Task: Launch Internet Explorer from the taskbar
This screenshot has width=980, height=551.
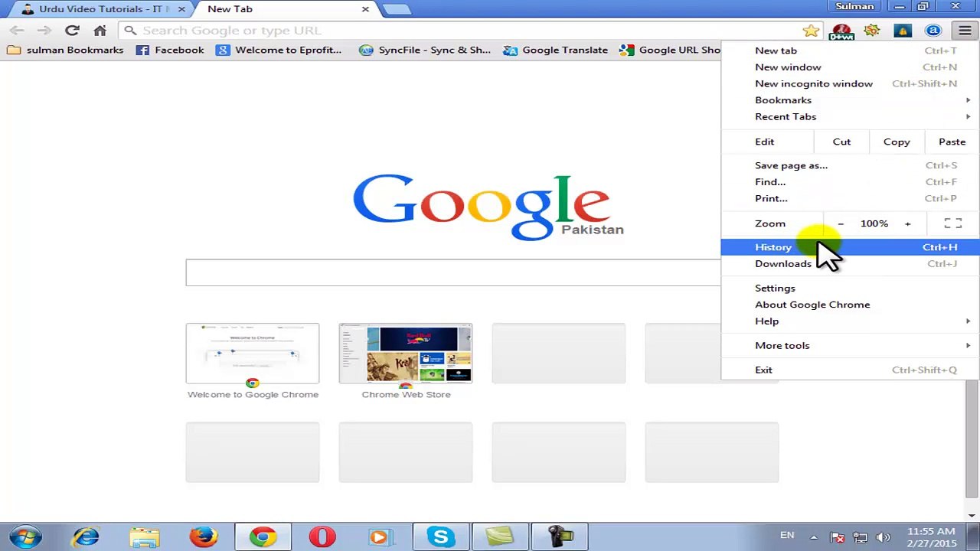Action: (x=86, y=537)
